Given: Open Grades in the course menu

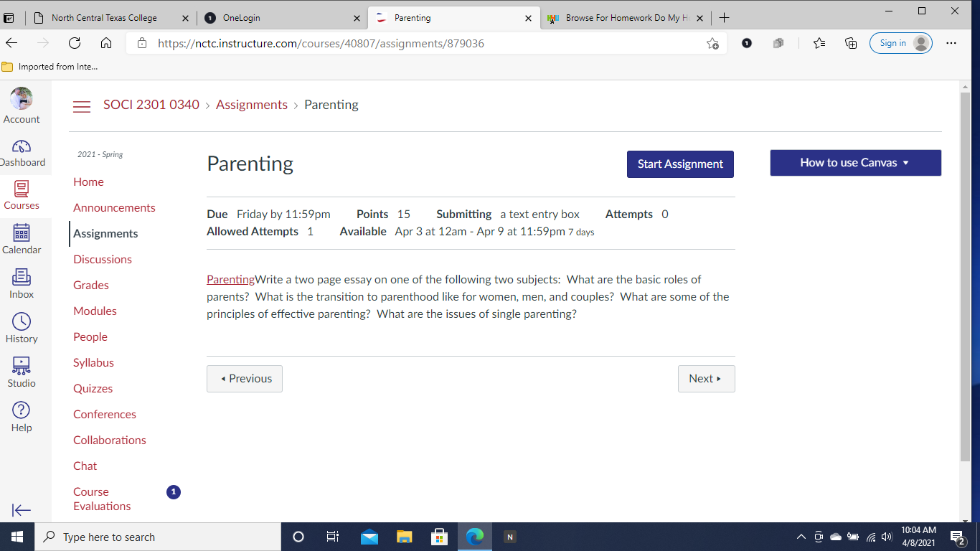Looking at the screenshot, I should coord(91,286).
